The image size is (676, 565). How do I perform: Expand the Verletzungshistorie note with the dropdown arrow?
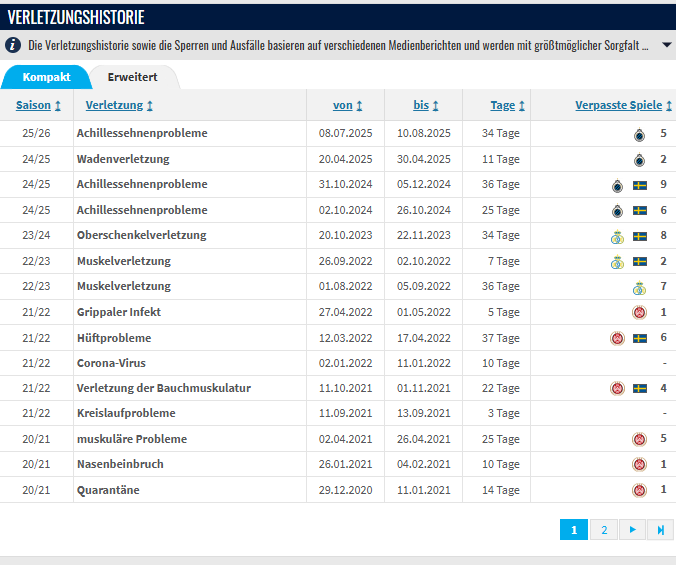click(667, 45)
